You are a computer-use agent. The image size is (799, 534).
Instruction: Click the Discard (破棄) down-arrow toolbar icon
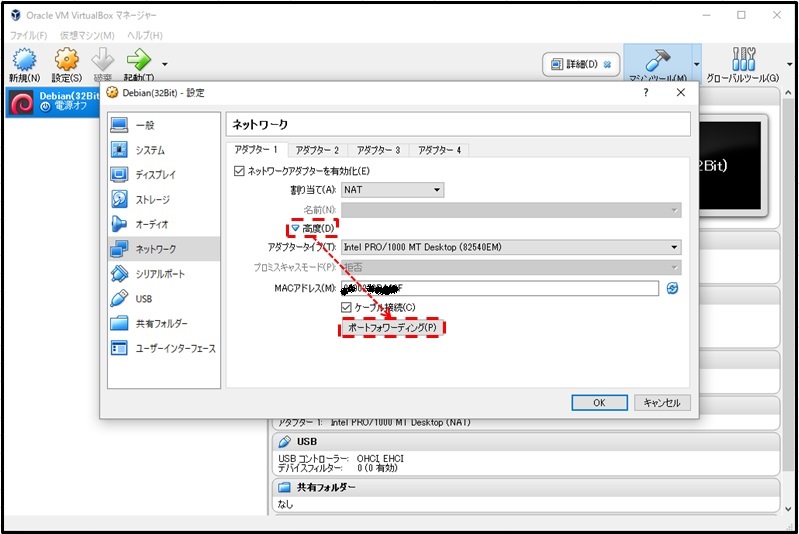(x=103, y=60)
